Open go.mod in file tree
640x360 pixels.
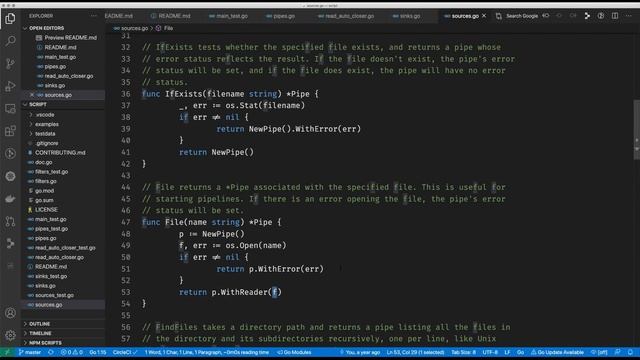coord(44,191)
